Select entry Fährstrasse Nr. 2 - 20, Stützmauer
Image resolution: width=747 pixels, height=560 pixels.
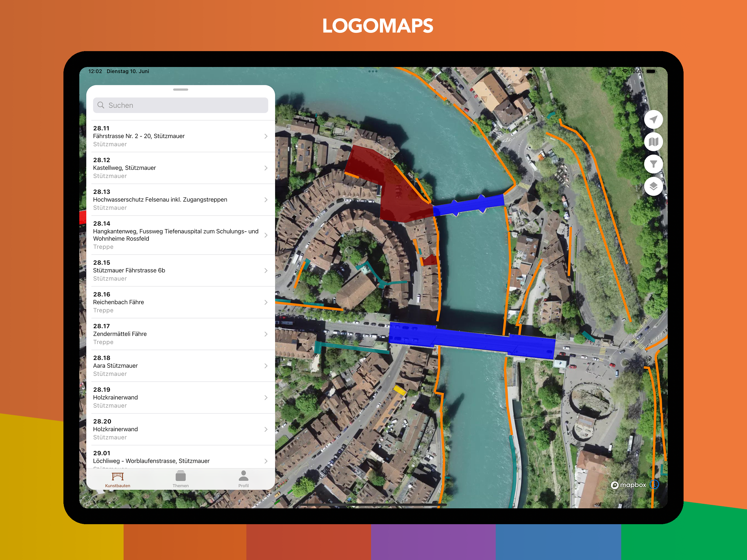point(181,136)
